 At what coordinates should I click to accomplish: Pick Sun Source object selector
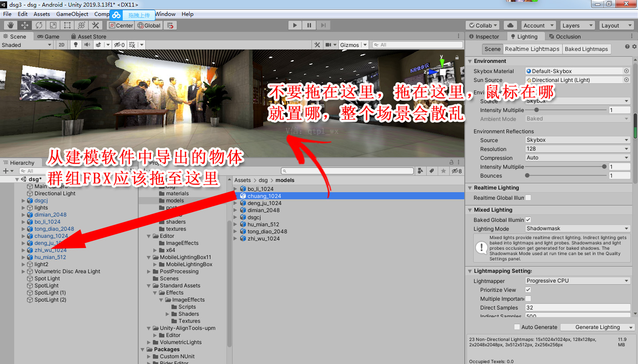coord(626,80)
